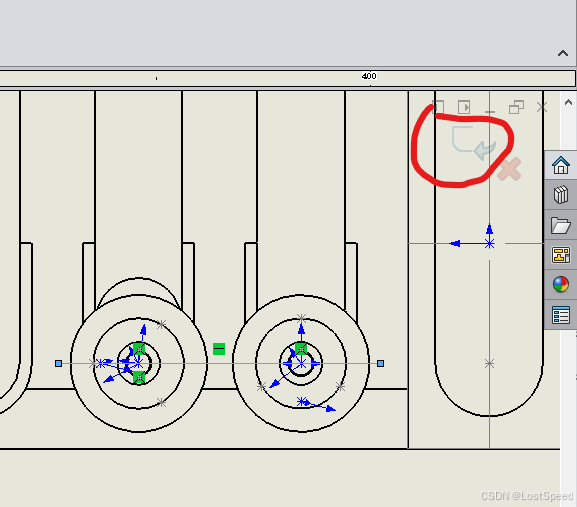Viewport: 577px width, 507px height.
Task: Restore down the document window
Action: tap(516, 107)
